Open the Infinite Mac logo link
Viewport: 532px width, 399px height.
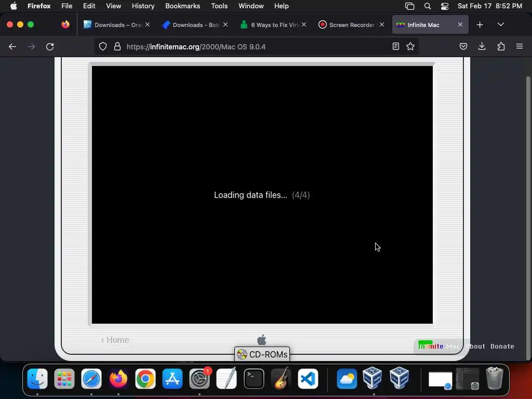438,346
